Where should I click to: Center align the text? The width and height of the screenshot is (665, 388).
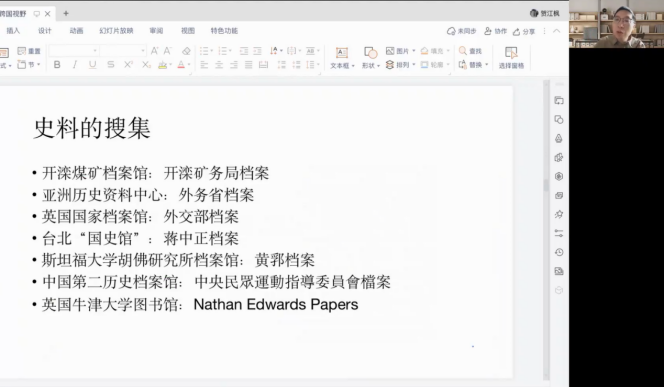219,64
